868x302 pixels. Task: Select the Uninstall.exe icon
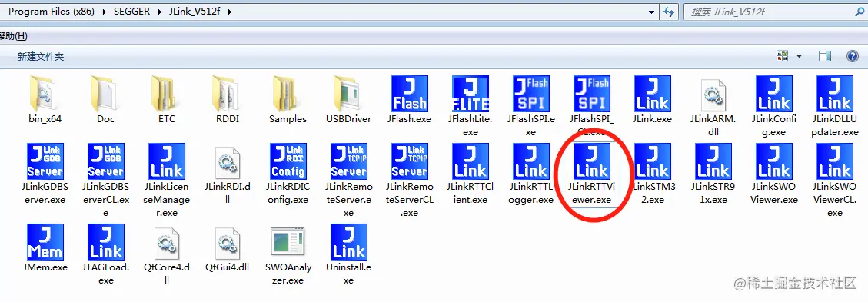[349, 242]
